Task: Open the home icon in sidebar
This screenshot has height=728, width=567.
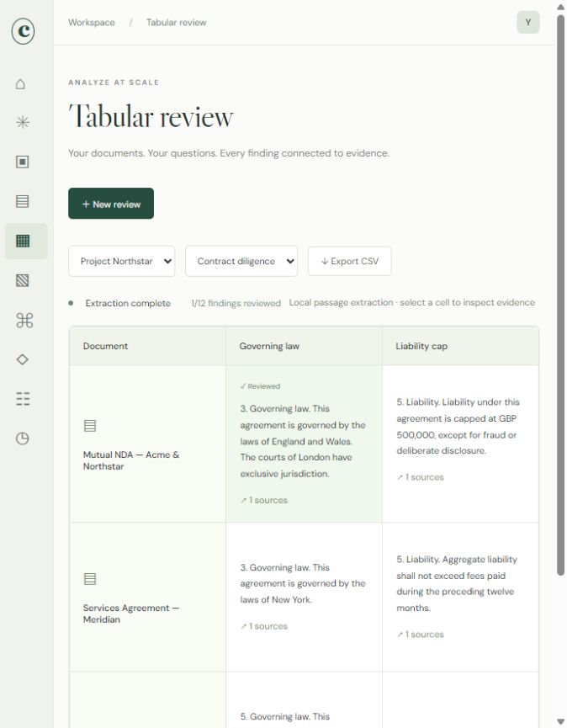Action: coord(21,84)
